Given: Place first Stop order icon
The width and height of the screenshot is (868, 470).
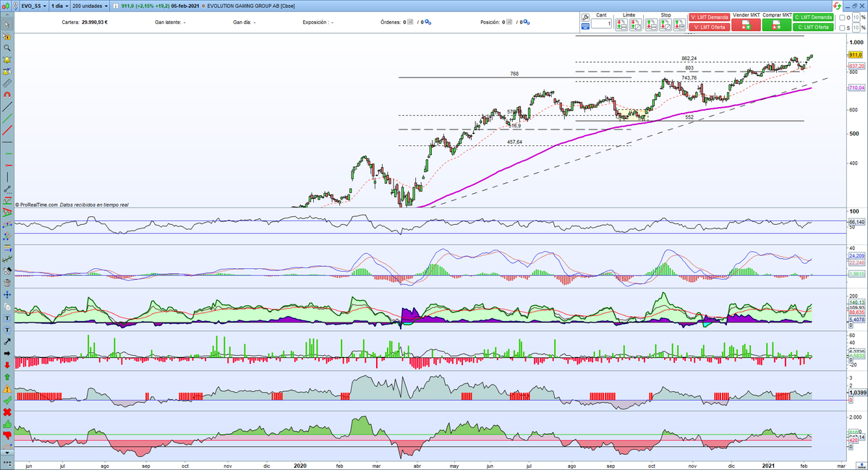Looking at the screenshot, I should pos(651,25).
